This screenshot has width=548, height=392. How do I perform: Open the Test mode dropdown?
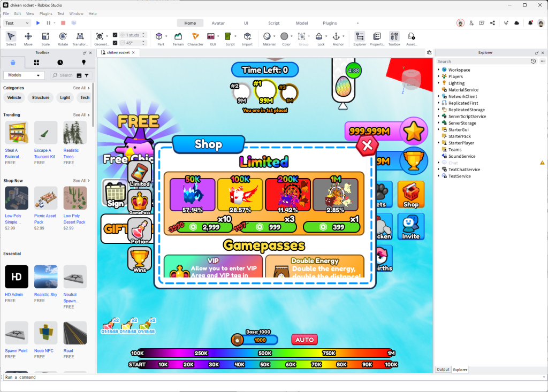16,23
